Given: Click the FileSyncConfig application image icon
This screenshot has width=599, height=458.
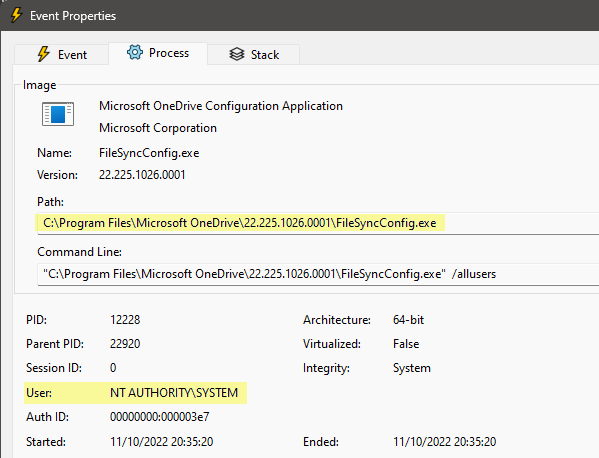Looking at the screenshot, I should (58, 114).
